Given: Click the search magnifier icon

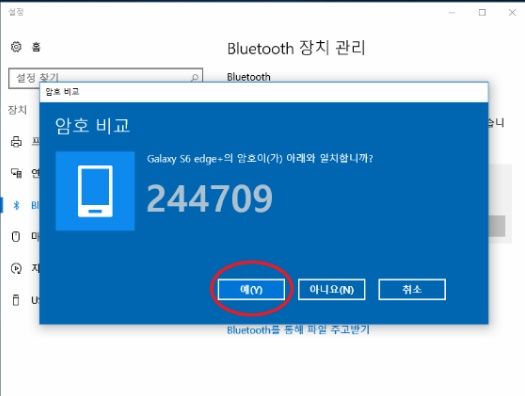Looking at the screenshot, I should [195, 78].
